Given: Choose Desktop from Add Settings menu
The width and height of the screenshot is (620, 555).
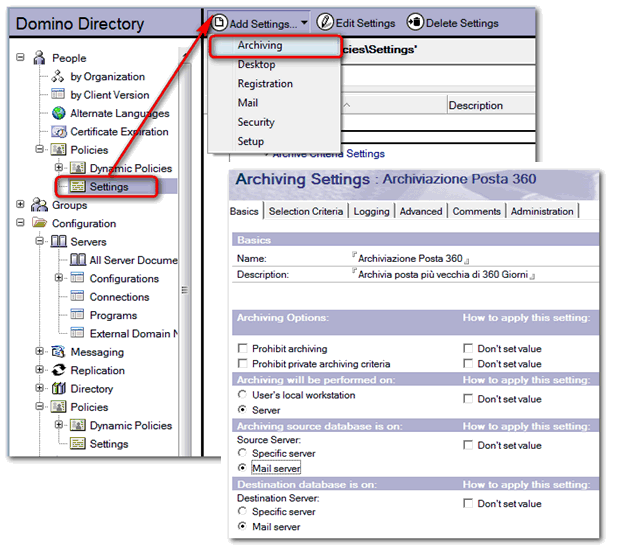Looking at the screenshot, I should (x=274, y=64).
